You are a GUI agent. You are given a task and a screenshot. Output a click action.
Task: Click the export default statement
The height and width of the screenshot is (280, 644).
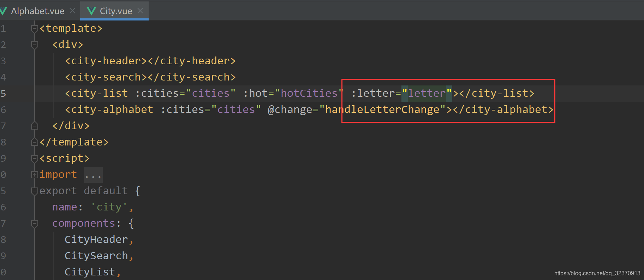pyautogui.click(x=84, y=191)
